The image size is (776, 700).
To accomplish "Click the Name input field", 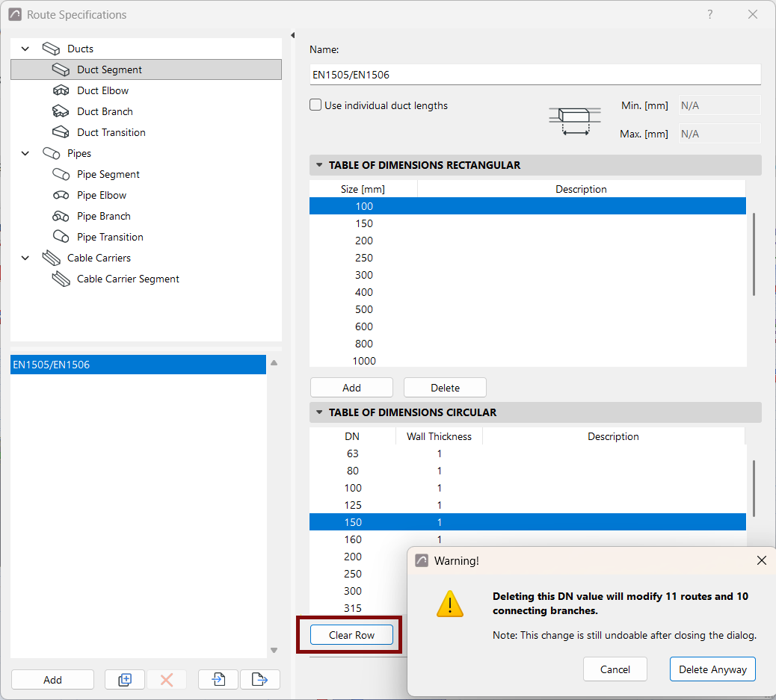I will pyautogui.click(x=535, y=75).
